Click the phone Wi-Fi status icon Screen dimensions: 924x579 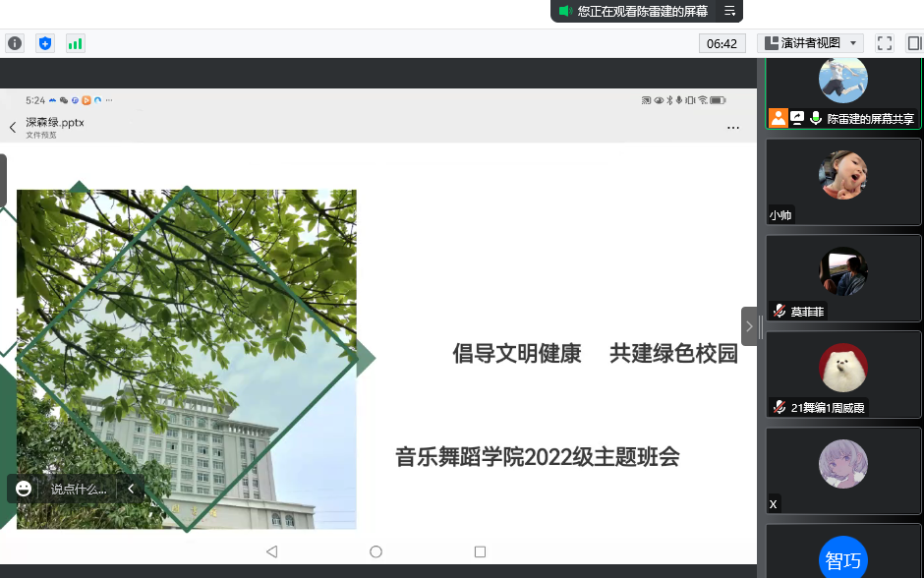coord(703,100)
